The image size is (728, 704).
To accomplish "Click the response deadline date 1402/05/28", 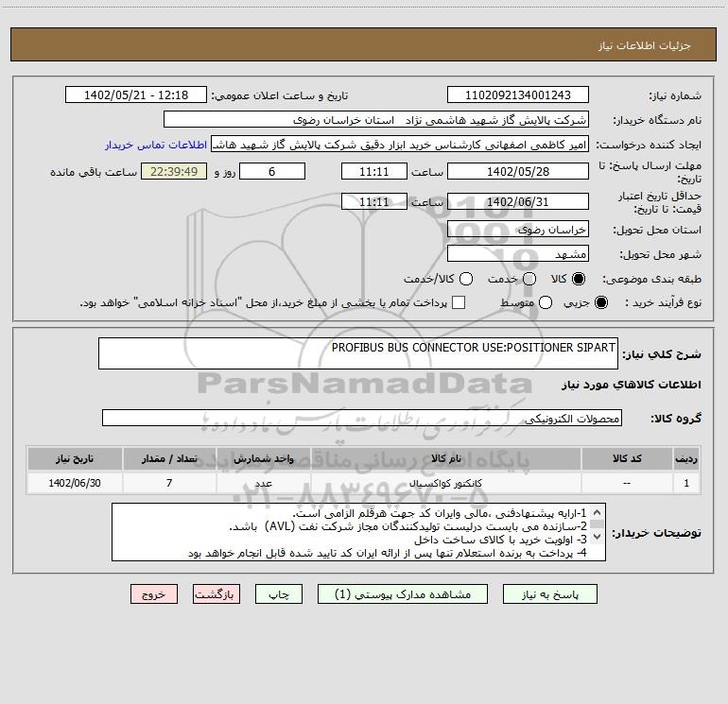I will 518,171.
